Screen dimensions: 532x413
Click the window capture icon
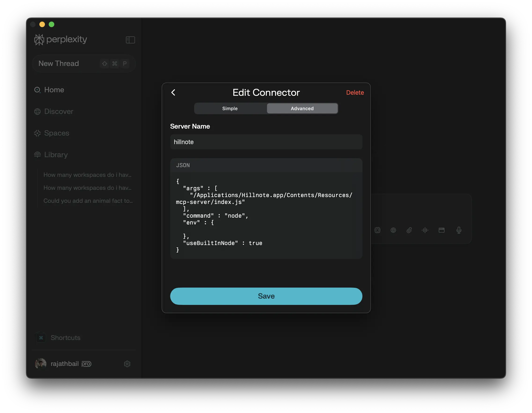pos(442,230)
